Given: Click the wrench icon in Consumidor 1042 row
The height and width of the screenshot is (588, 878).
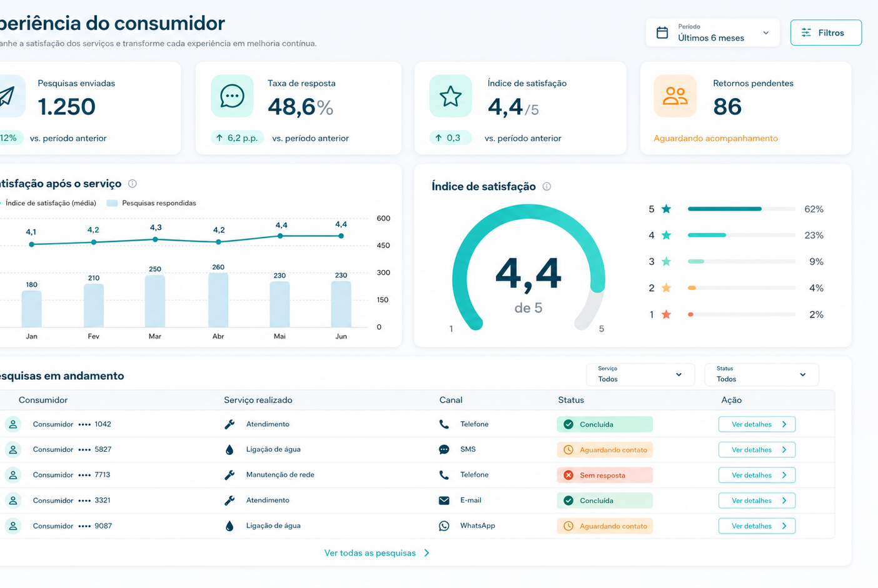Looking at the screenshot, I should (230, 424).
